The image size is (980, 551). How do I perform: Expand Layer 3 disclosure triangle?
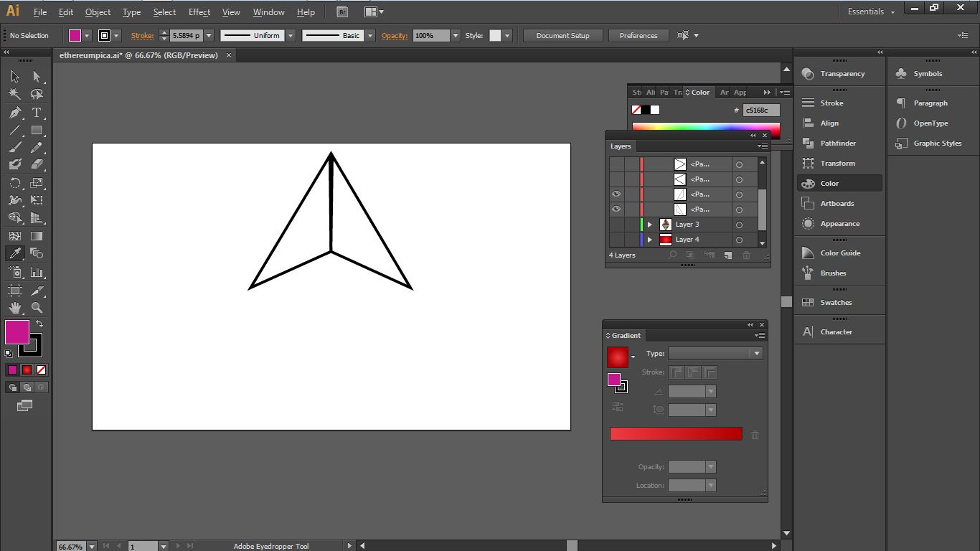click(x=650, y=225)
